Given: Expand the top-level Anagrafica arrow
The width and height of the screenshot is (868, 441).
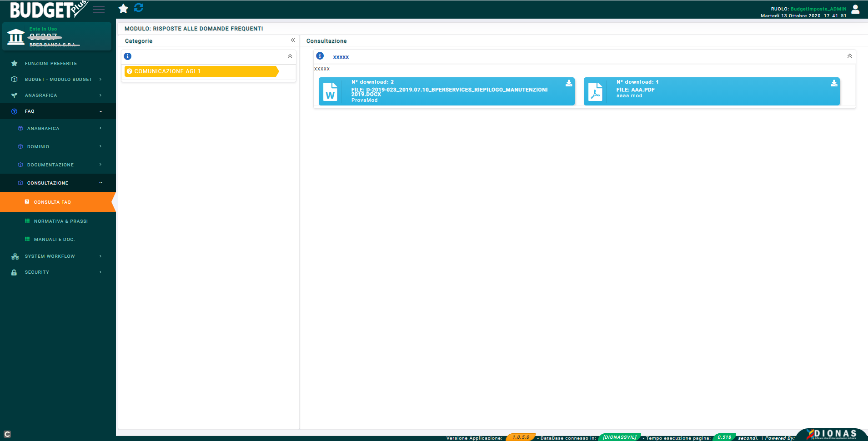Looking at the screenshot, I should [x=100, y=95].
